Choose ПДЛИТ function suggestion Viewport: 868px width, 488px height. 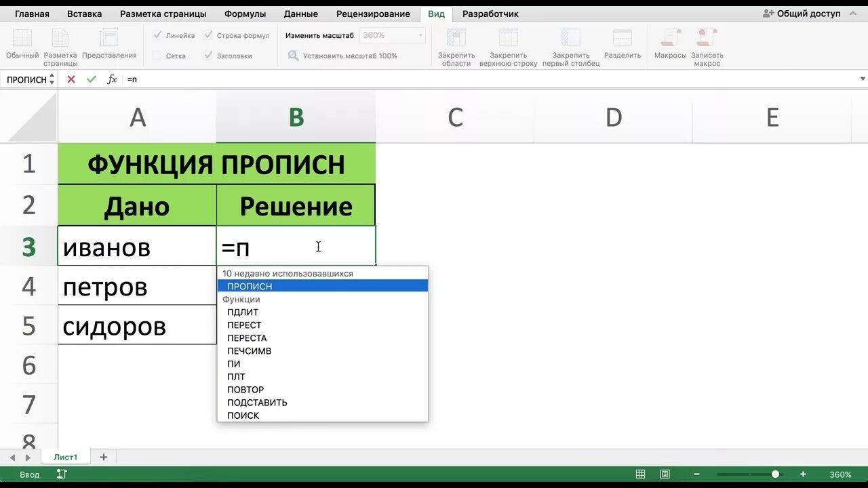point(323,312)
